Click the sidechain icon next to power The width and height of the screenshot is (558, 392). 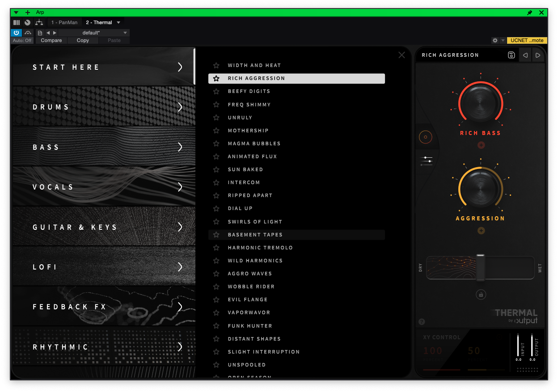coord(28,33)
